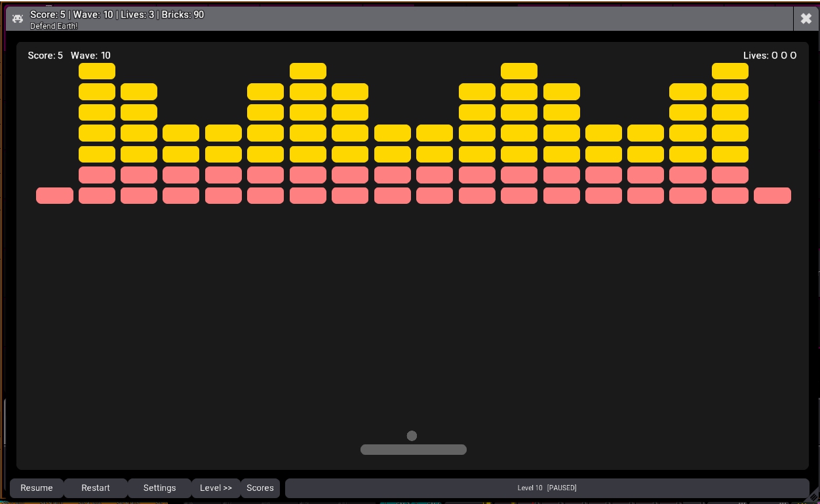Click the title bar score and bricks summary
This screenshot has width=820, height=504.
pyautogui.click(x=117, y=14)
